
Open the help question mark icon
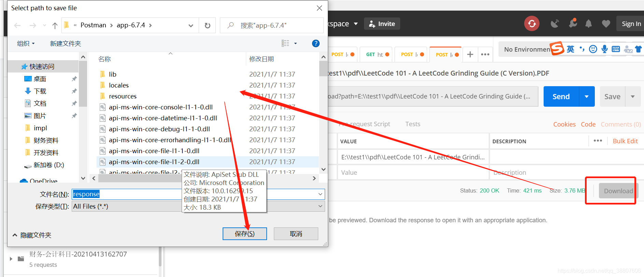point(316,43)
